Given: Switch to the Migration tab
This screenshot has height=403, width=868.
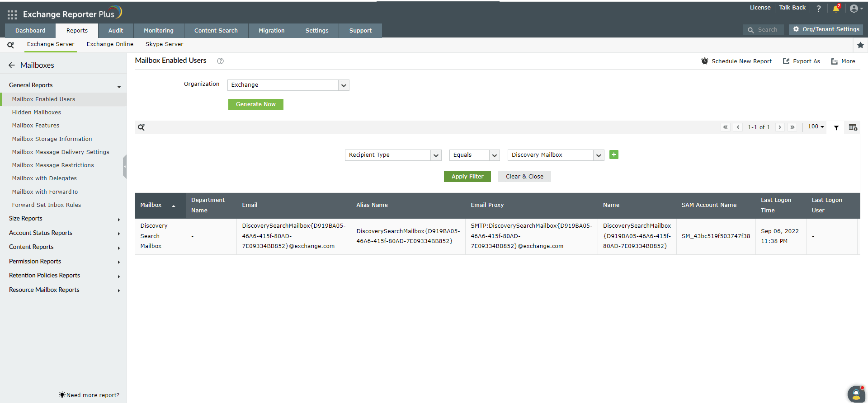Looking at the screenshot, I should (272, 31).
